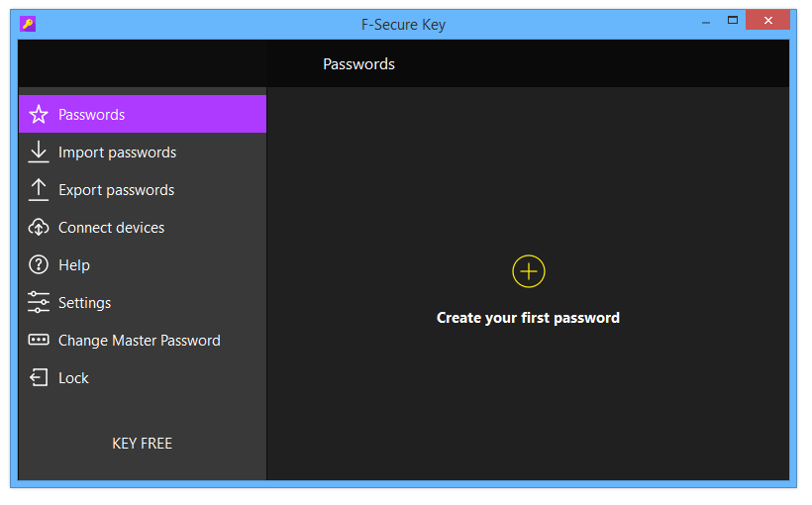The height and width of the screenshot is (505, 812).
Task: Open Import passwords label
Action: 118,152
